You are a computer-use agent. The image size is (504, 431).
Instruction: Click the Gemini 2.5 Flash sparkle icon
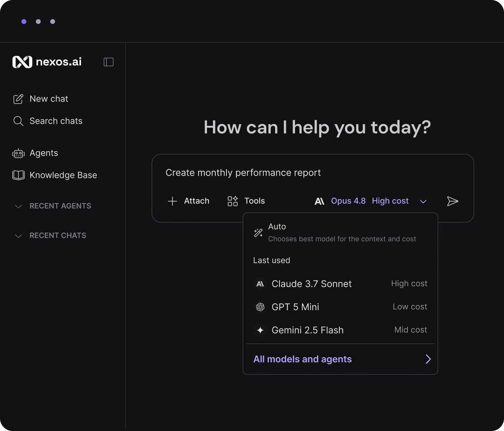coord(260,330)
